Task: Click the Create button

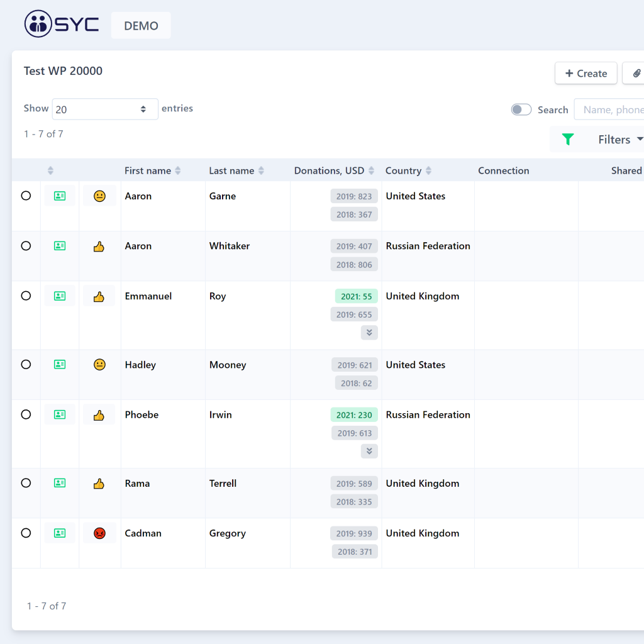Action: (x=586, y=74)
